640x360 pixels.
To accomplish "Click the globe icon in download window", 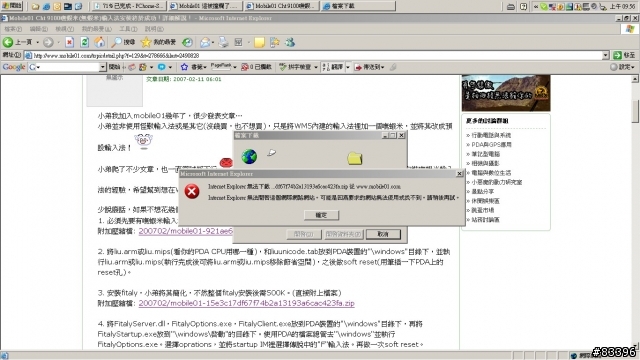I will 249,156.
